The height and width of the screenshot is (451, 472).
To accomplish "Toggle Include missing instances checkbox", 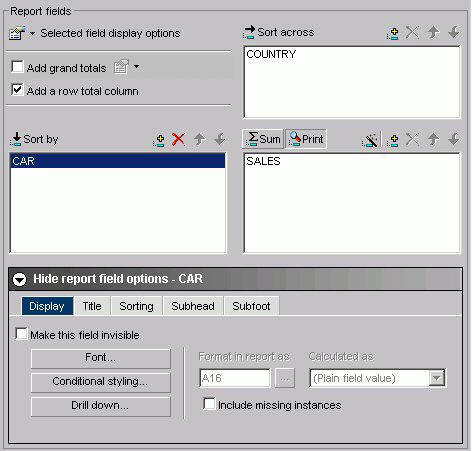I will pos(209,404).
